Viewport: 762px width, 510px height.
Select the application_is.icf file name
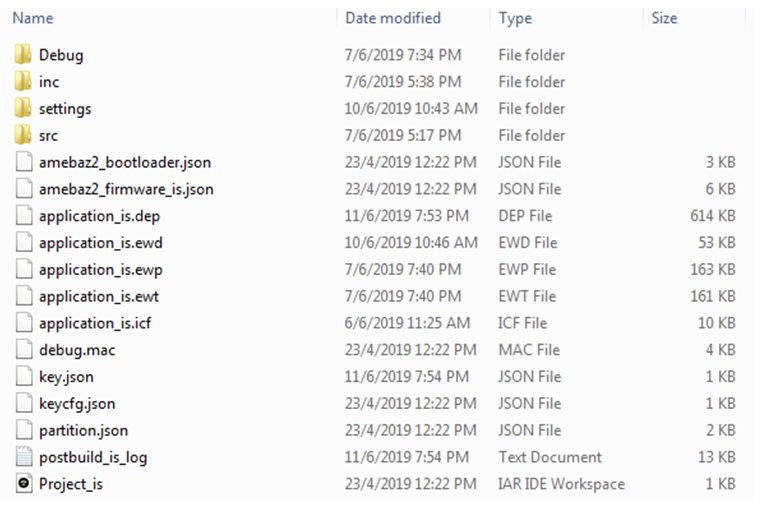[x=95, y=323]
